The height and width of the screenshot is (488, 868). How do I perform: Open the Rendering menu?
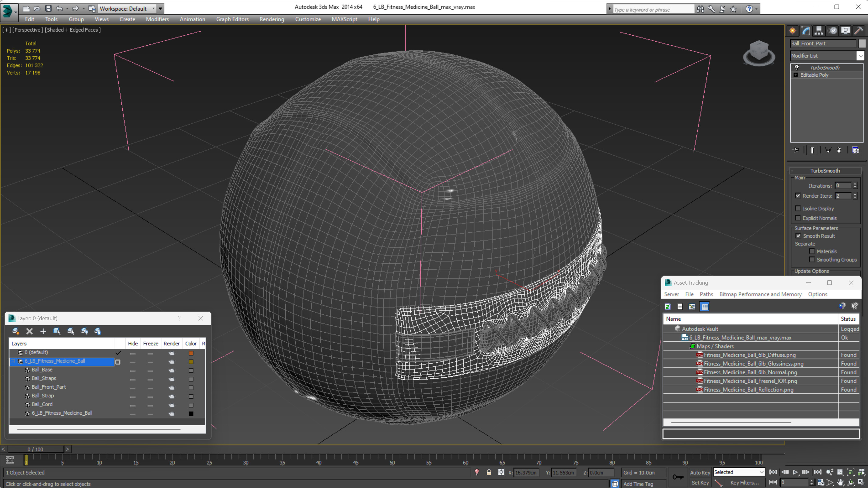[x=272, y=19]
